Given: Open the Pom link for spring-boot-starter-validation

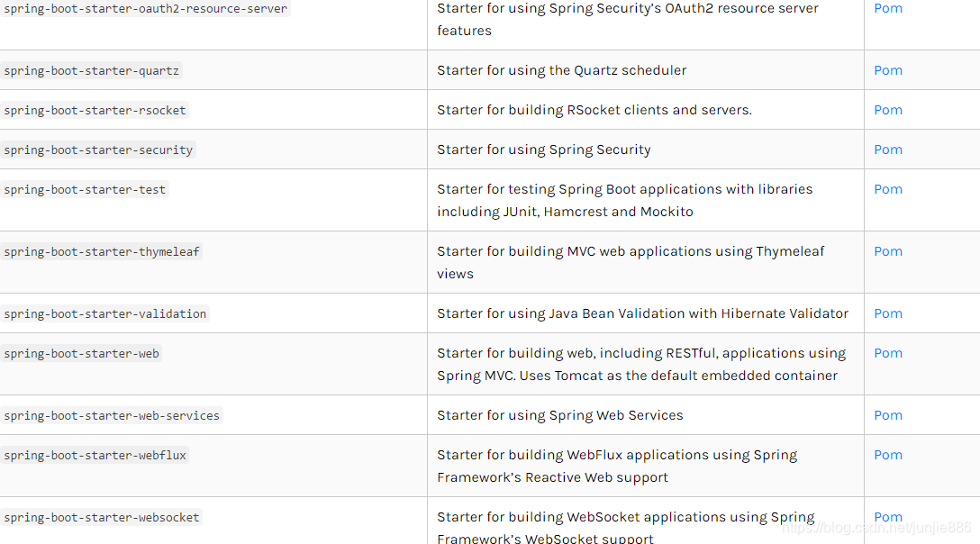Looking at the screenshot, I should [888, 313].
